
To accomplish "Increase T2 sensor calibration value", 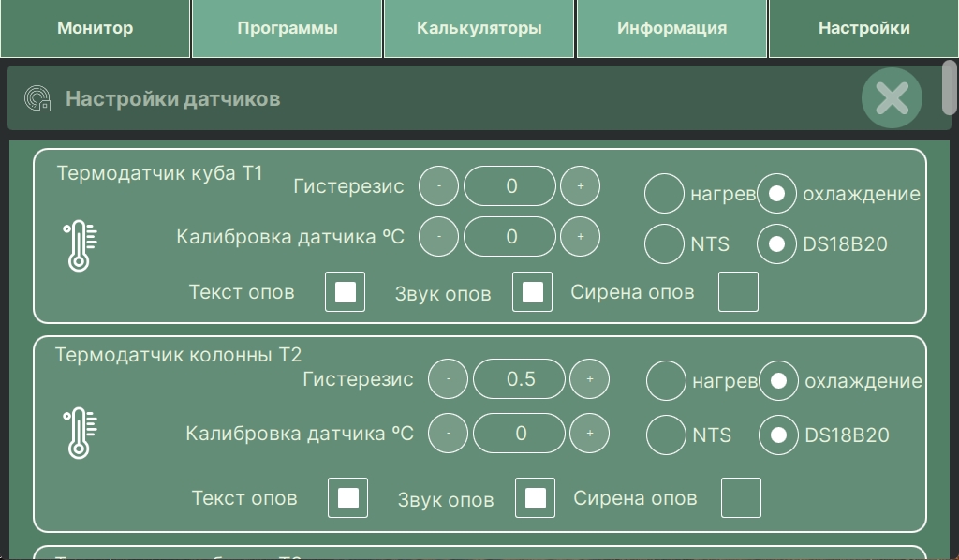I will [589, 434].
